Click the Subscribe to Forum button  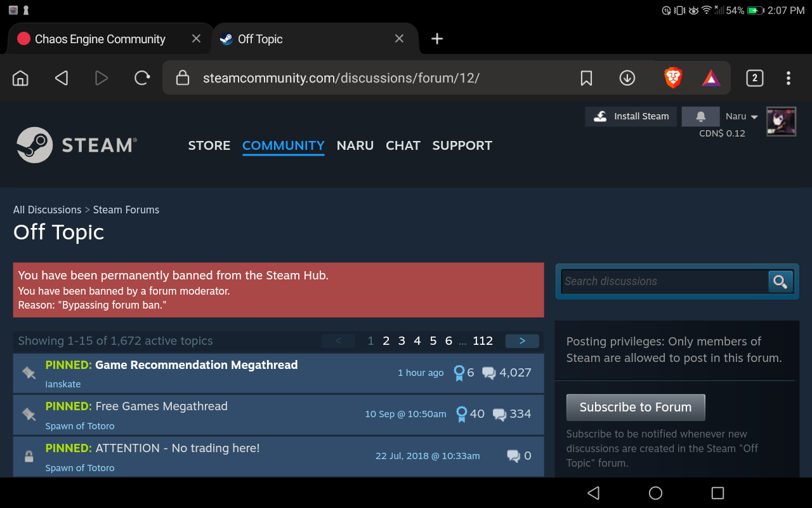pyautogui.click(x=636, y=408)
